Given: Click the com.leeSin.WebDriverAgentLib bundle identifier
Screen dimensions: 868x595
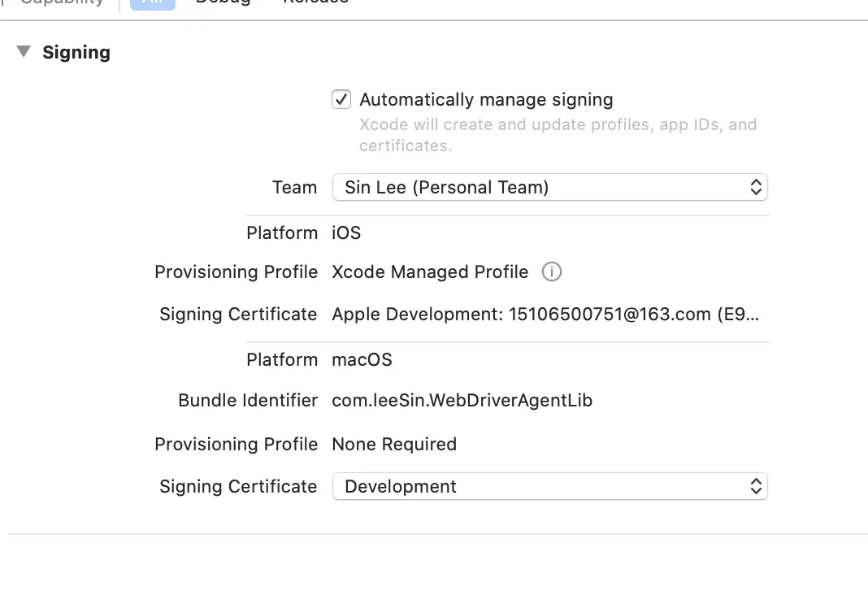Looking at the screenshot, I should click(462, 401).
